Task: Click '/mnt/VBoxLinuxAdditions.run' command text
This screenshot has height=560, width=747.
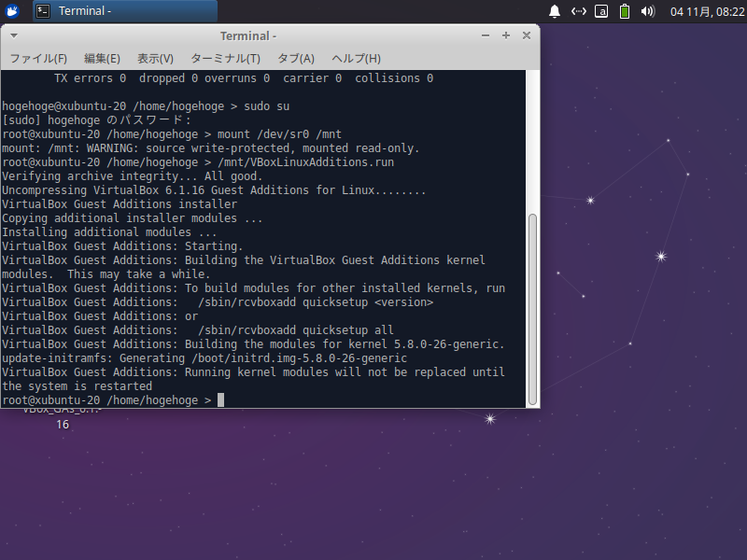Action: 305,162
